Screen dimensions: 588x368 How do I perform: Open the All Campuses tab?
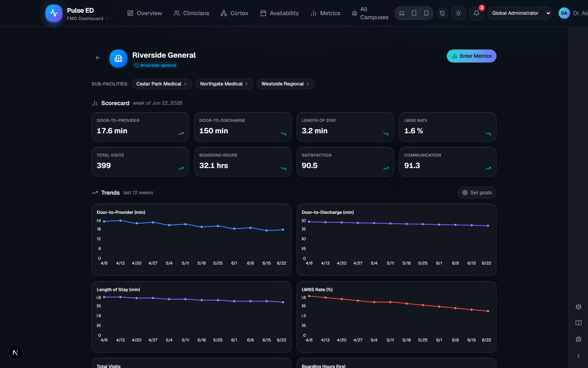[x=370, y=13]
